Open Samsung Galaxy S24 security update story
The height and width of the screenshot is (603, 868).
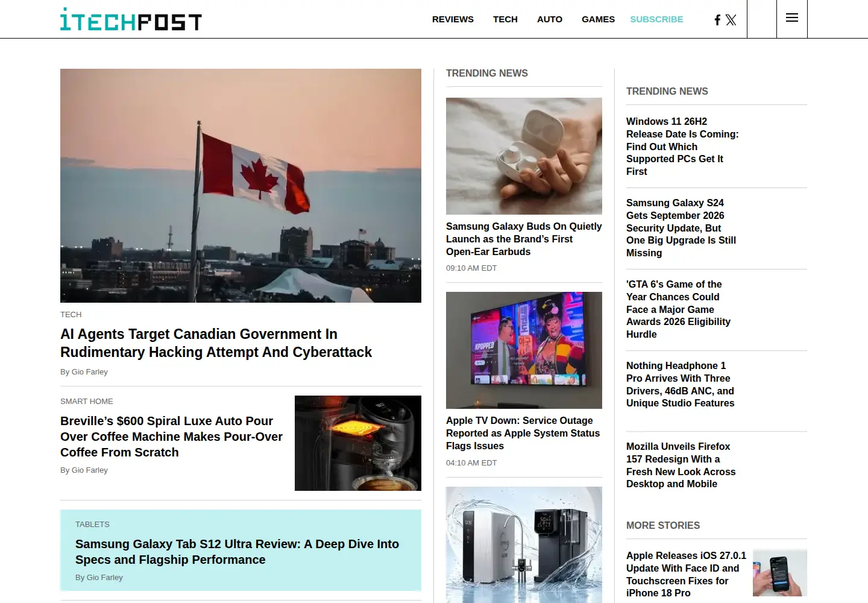tap(681, 228)
